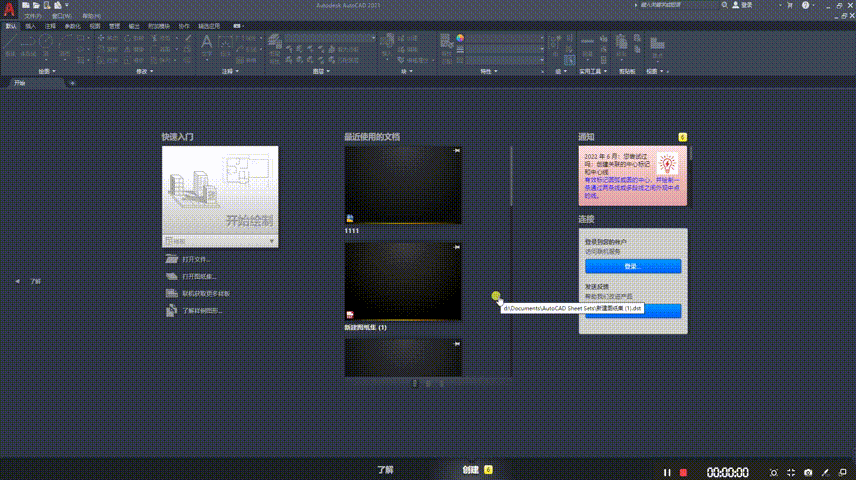Switch to the 注释 ribbon tab
This screenshot has height=480, width=856.
click(50, 26)
